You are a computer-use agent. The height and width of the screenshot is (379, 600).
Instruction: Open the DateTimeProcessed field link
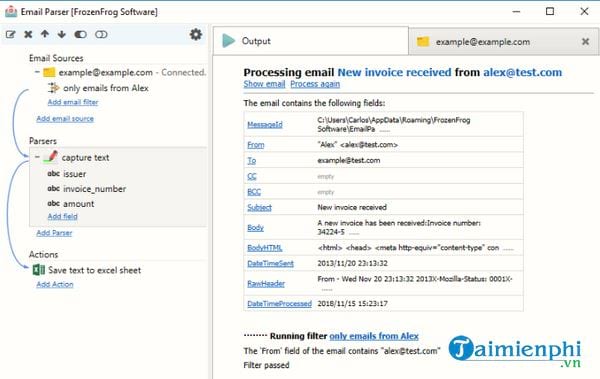(279, 304)
